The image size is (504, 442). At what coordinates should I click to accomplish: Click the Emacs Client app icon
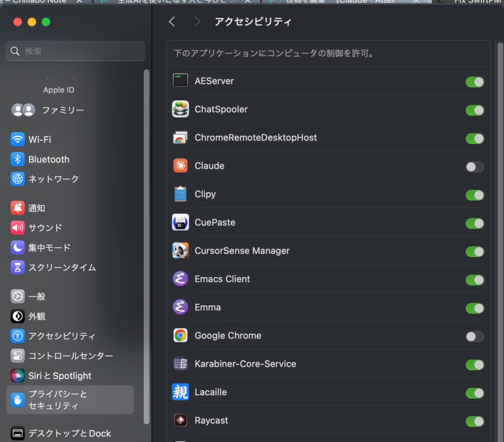[x=180, y=279]
